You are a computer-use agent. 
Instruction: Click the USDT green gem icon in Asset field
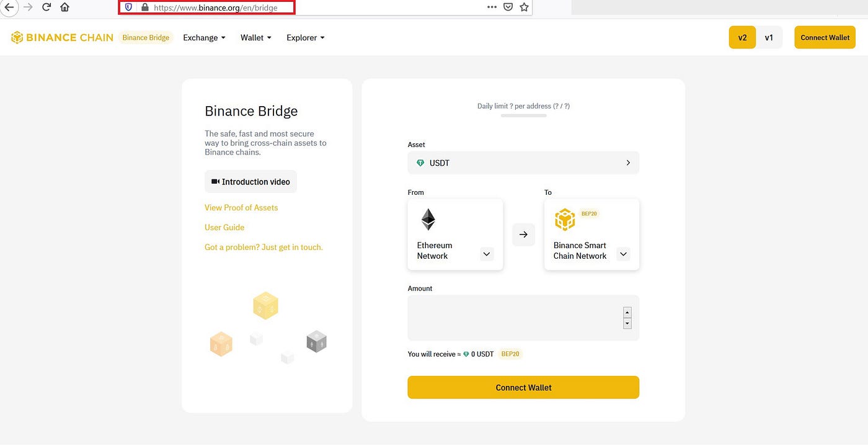click(x=420, y=163)
